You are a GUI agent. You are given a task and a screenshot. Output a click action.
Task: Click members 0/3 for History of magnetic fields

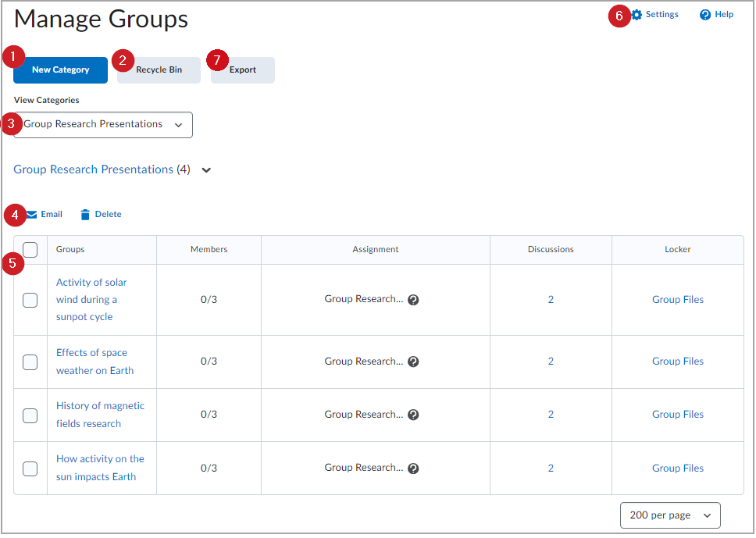click(x=209, y=415)
